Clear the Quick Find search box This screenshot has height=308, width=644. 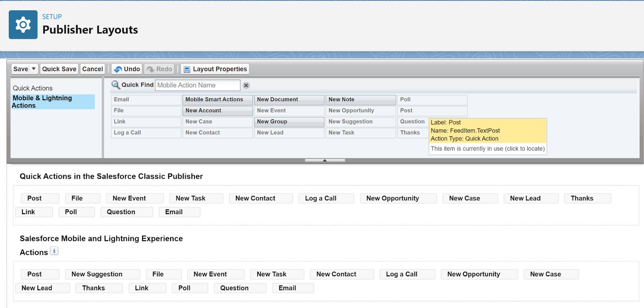point(246,85)
